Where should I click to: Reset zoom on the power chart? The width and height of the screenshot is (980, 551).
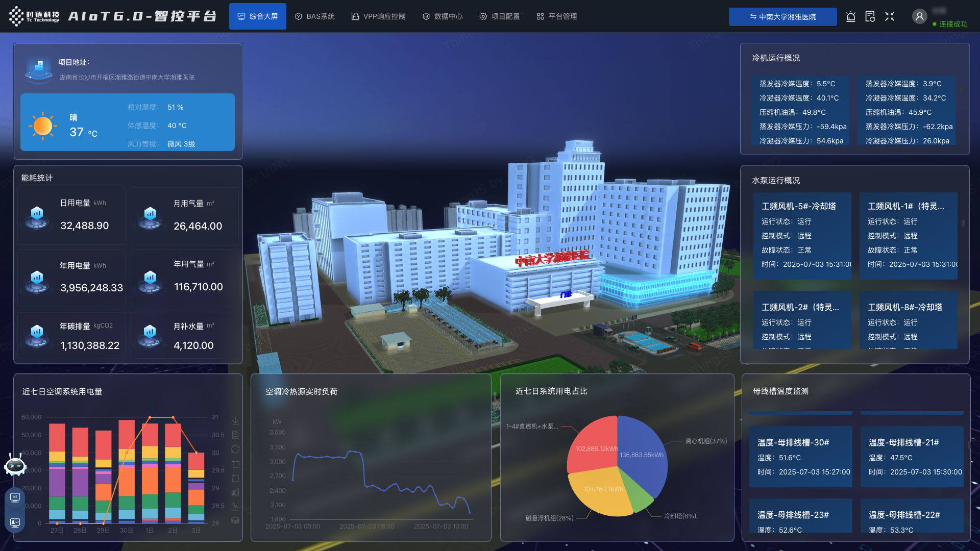pyautogui.click(x=235, y=478)
